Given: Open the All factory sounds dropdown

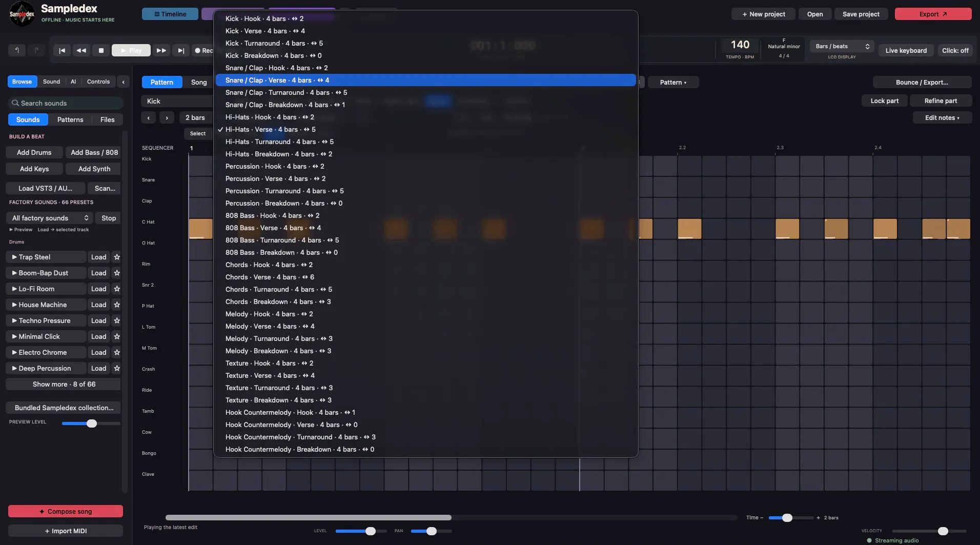Looking at the screenshot, I should click(x=50, y=218).
